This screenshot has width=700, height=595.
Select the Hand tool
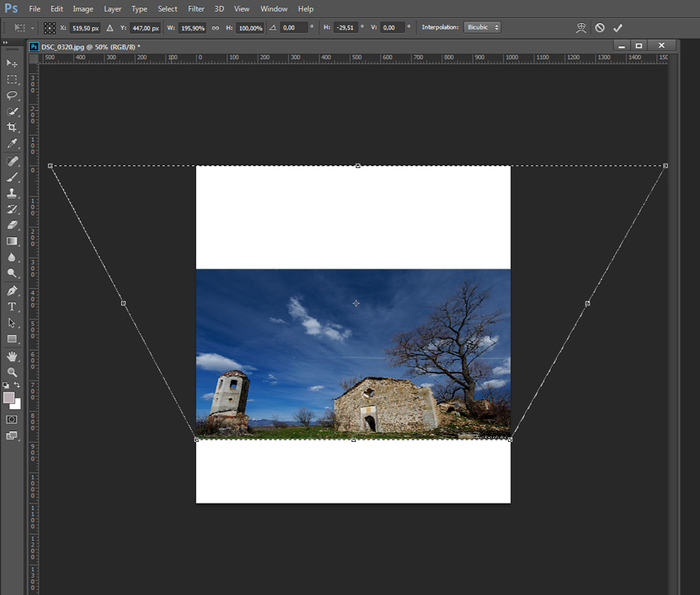tap(12, 356)
